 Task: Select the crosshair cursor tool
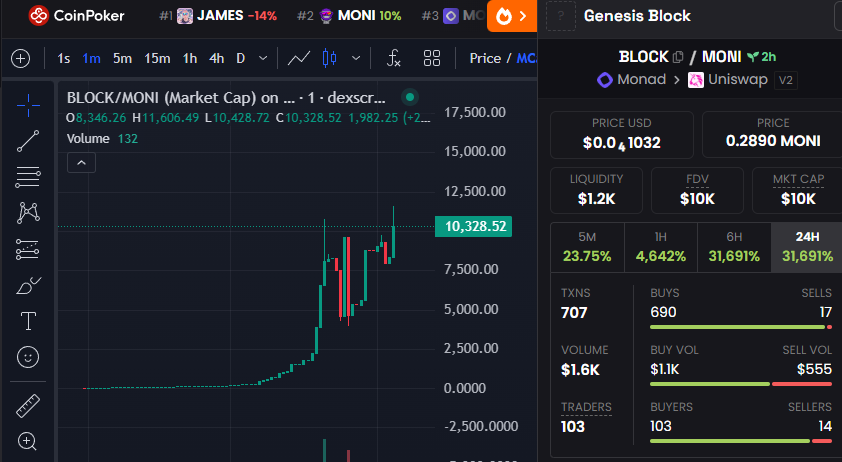point(28,105)
